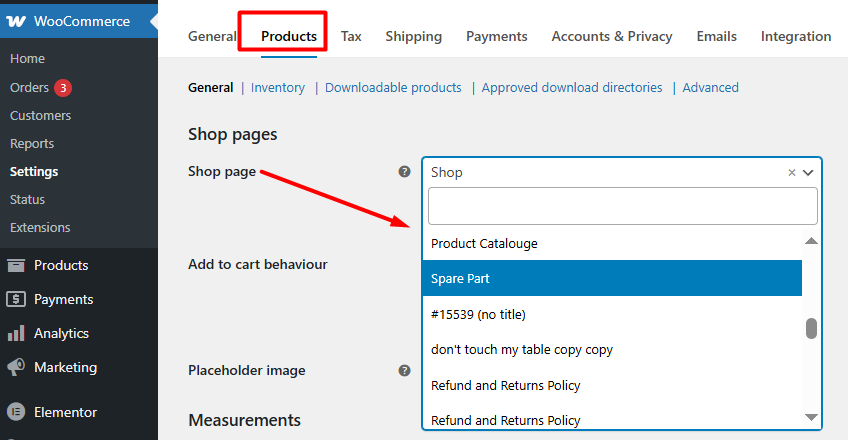The image size is (848, 440).
Task: Open the Inventory subsection link
Action: click(277, 88)
